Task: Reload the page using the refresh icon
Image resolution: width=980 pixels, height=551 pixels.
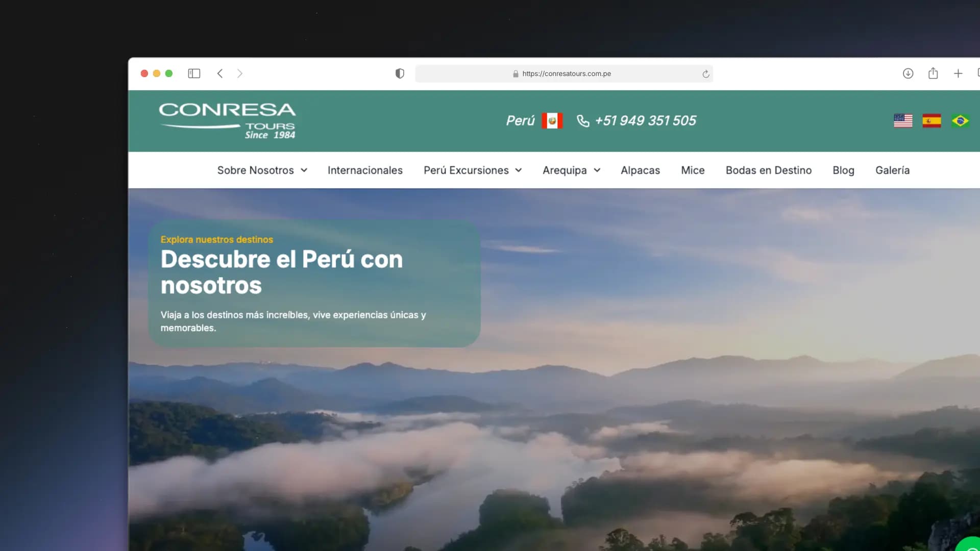Action: pos(706,74)
